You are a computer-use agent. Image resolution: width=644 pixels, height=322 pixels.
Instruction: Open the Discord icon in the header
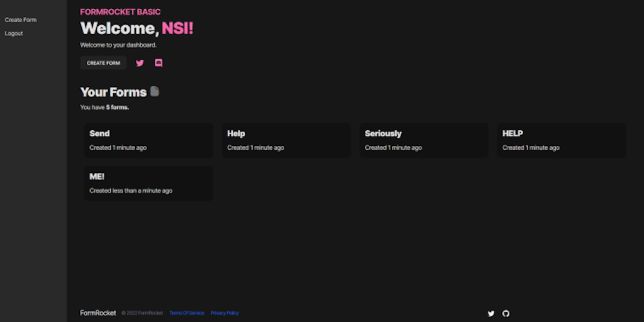158,63
